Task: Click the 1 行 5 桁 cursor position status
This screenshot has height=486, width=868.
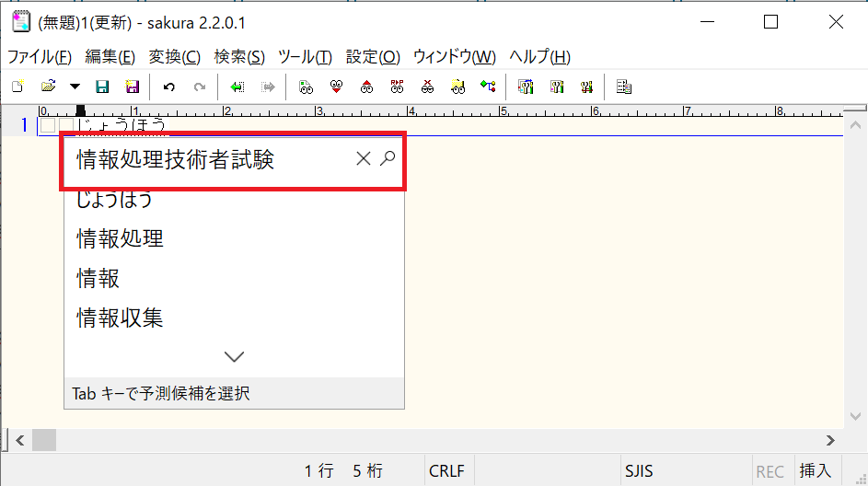Action: point(343,471)
